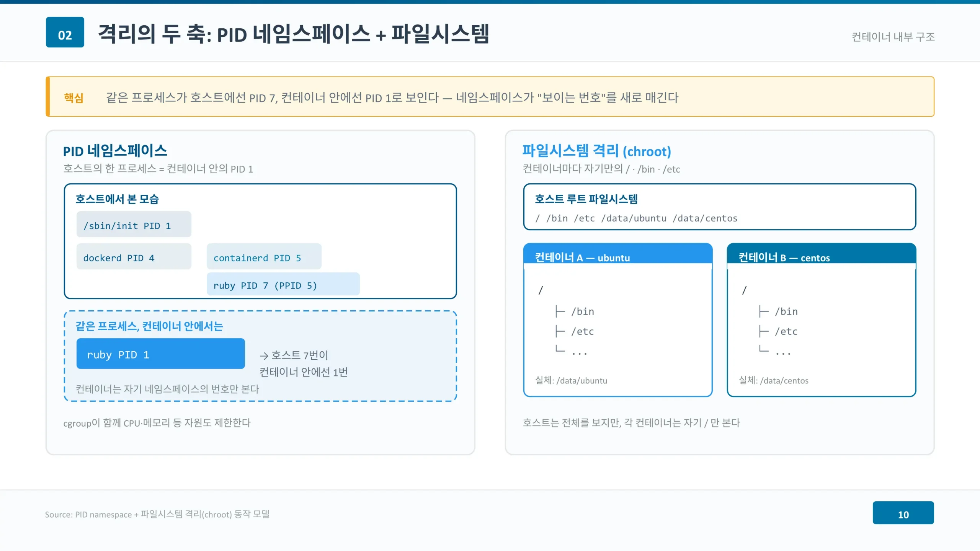980x551 pixels.
Task: Click the text 실체: /data/ubuntu
Action: [571, 380]
